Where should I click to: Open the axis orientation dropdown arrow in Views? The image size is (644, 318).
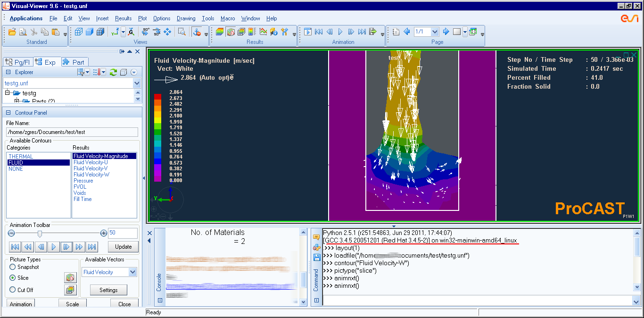[x=123, y=32]
